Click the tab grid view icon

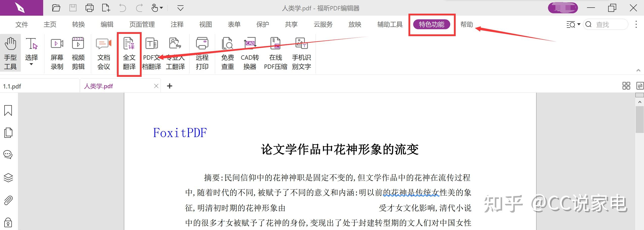tap(626, 86)
